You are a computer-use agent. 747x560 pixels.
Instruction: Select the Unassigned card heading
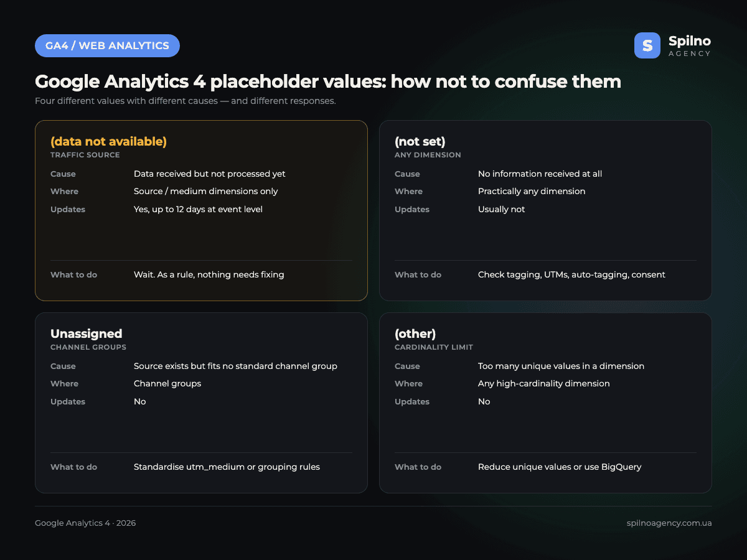point(87,334)
